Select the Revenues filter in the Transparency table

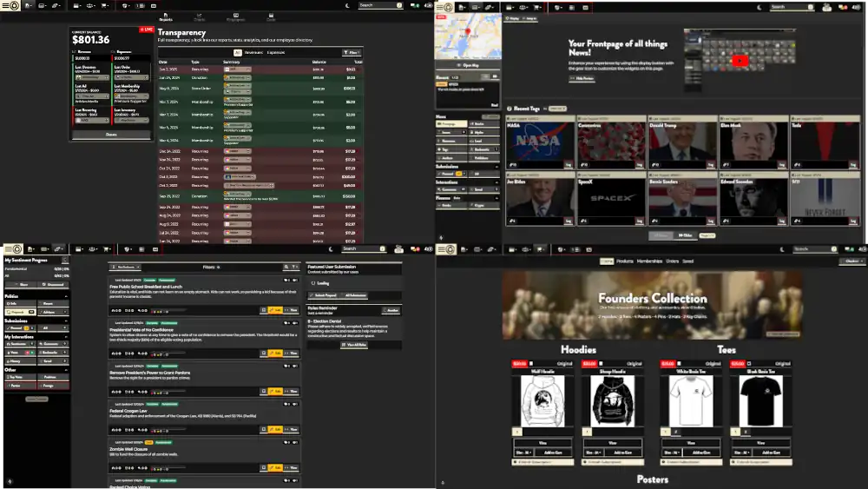(253, 52)
